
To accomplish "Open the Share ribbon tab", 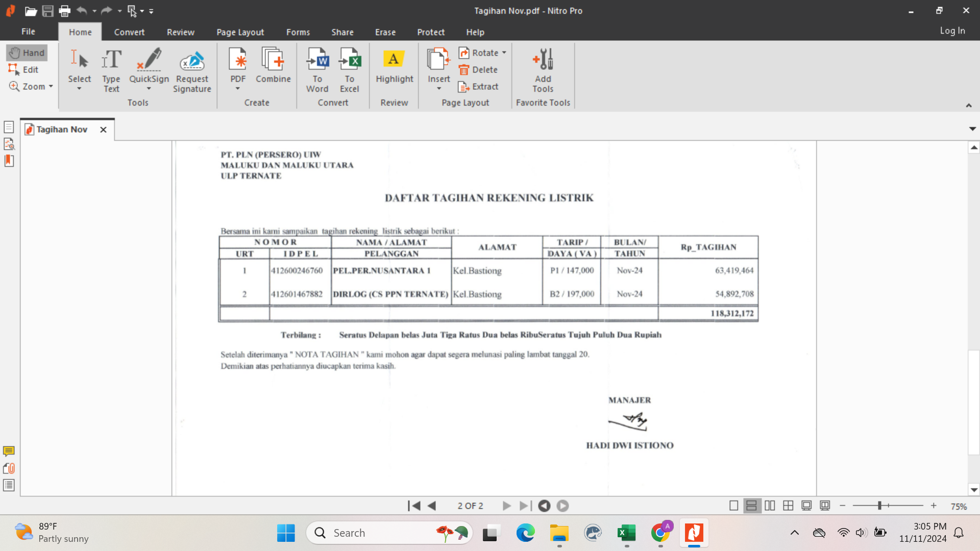I will tap(342, 32).
